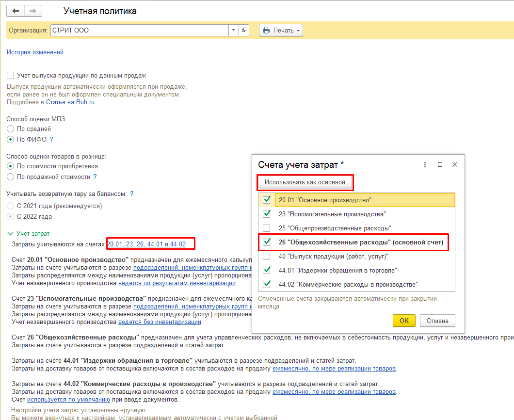Image resolution: width=514 pixels, height=420 pixels.
Task: Select По ФИФО valuation method
Action: 11,139
